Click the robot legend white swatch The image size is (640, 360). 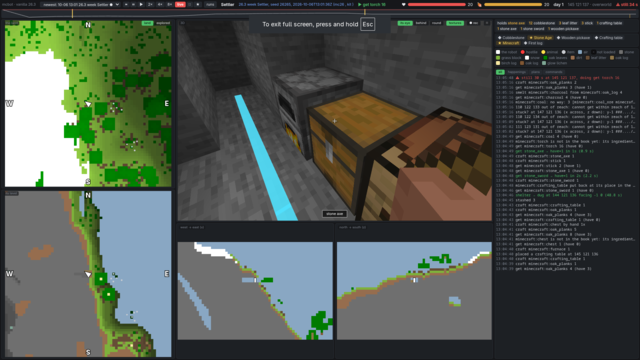click(498, 52)
